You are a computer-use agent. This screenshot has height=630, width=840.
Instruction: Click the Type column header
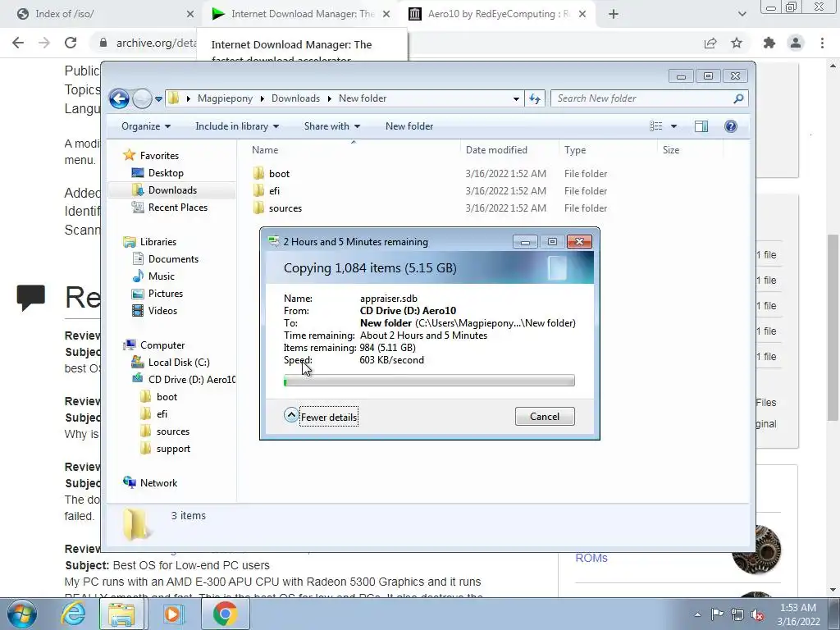[x=608, y=150]
